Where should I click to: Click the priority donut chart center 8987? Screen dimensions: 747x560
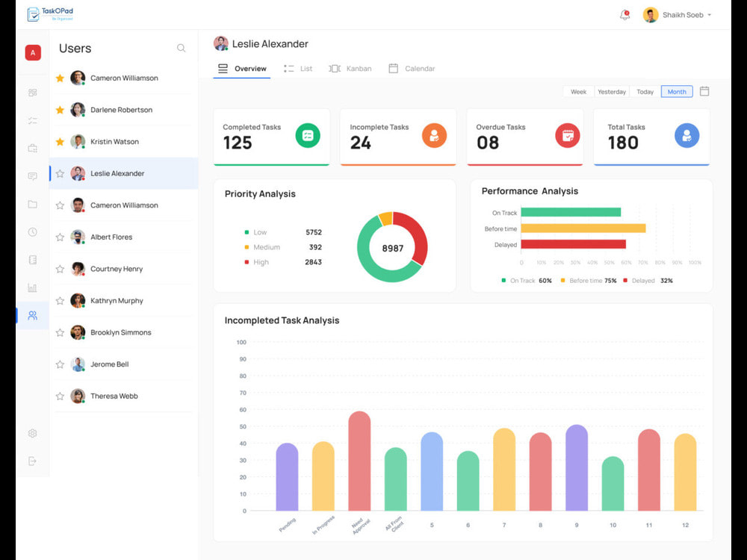pos(393,248)
